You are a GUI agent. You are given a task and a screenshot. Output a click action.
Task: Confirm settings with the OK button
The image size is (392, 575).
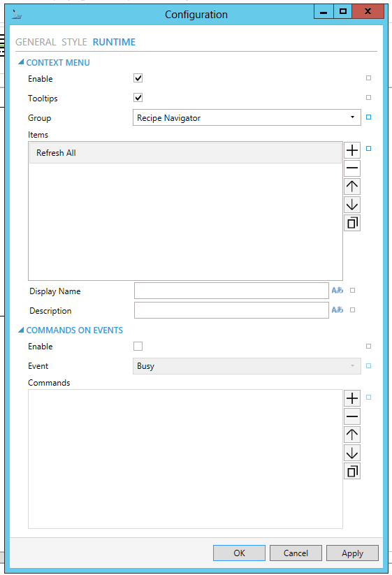click(239, 553)
